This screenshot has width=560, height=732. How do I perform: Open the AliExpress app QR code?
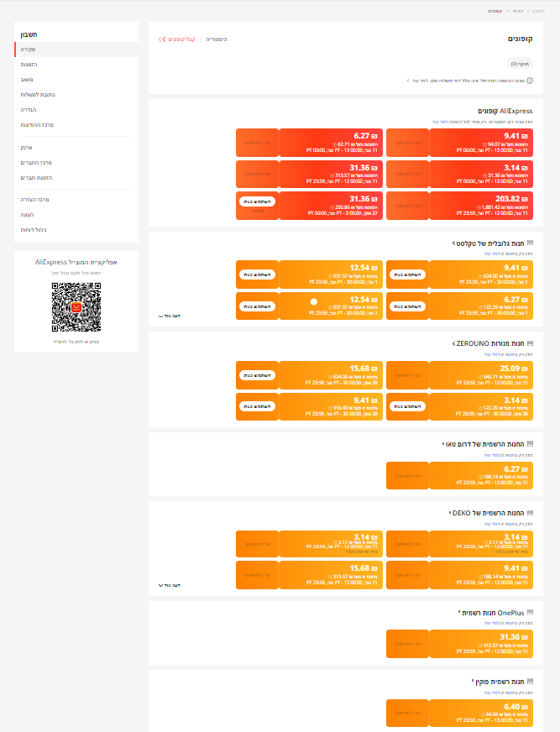coord(76,307)
